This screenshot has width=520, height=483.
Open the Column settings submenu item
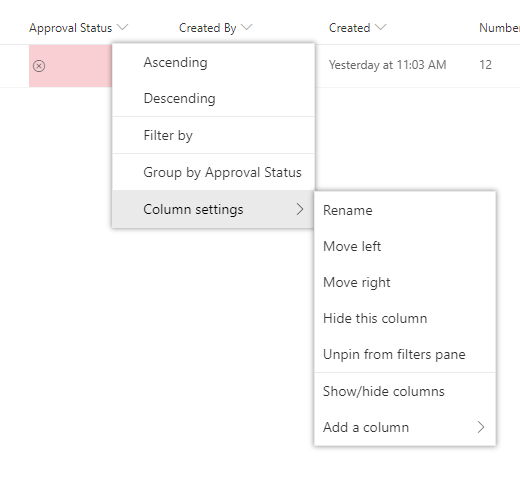tap(213, 209)
